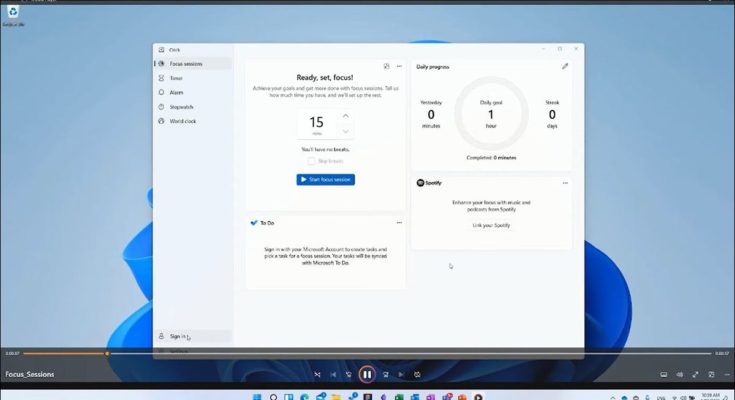Toggle the Skip breaks checkbox
735x400 pixels.
tap(312, 160)
